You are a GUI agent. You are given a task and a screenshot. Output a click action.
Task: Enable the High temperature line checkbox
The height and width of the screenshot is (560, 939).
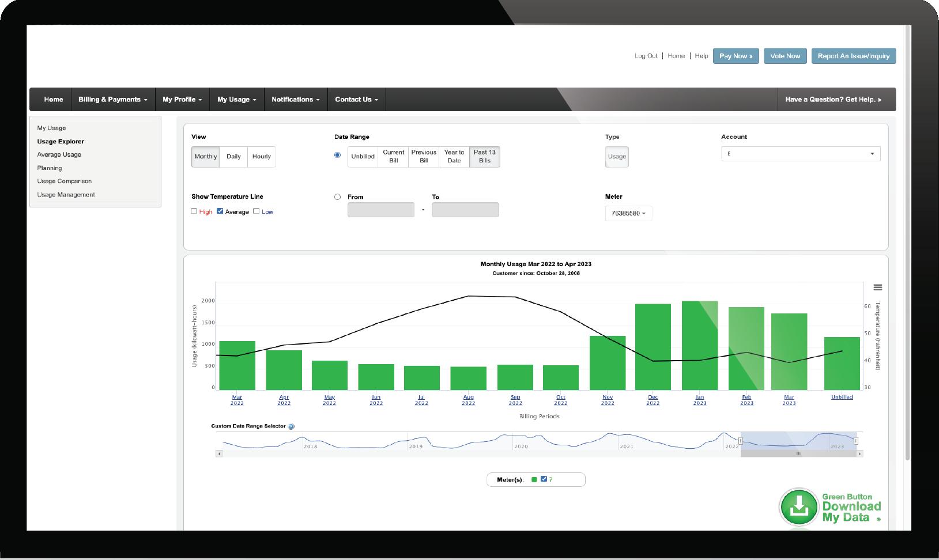pos(194,211)
